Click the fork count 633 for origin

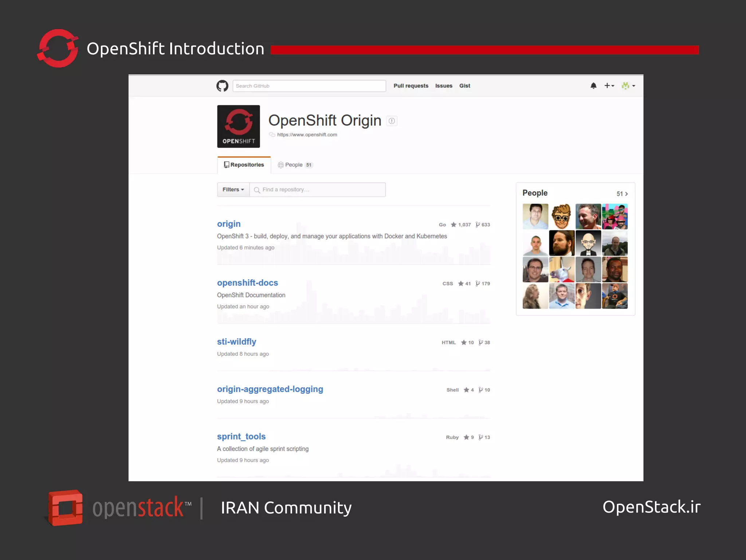pos(483,224)
